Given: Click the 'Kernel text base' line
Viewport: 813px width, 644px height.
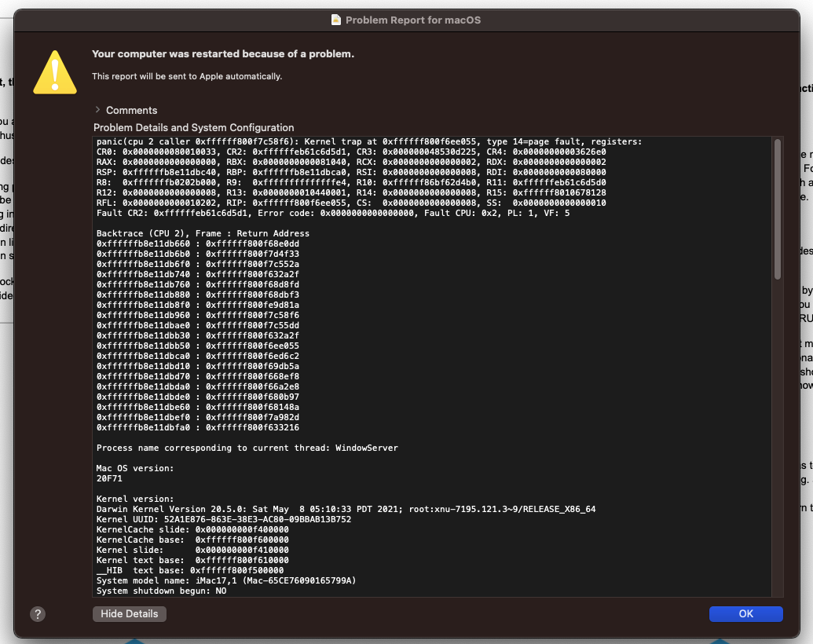Looking at the screenshot, I should pos(192,560).
